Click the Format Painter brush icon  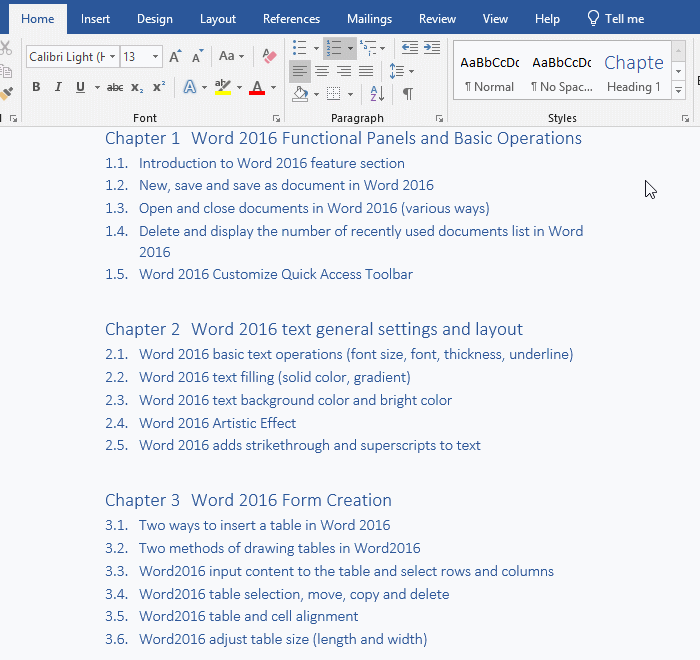6,94
